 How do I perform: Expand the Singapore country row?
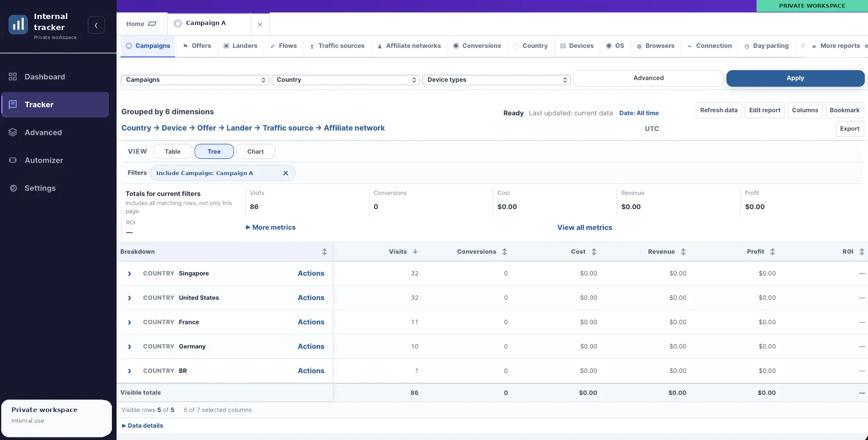[x=129, y=274]
